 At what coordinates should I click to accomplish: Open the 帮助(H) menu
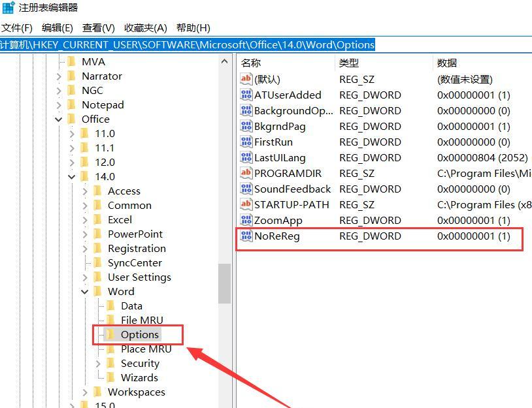point(193,28)
